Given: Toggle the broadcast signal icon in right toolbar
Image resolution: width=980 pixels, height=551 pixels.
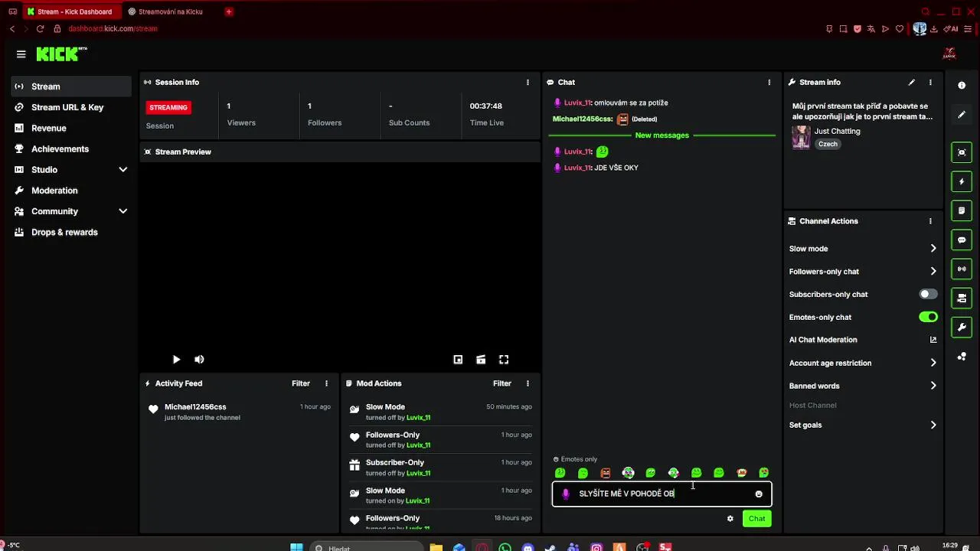Looking at the screenshot, I should pos(962,269).
